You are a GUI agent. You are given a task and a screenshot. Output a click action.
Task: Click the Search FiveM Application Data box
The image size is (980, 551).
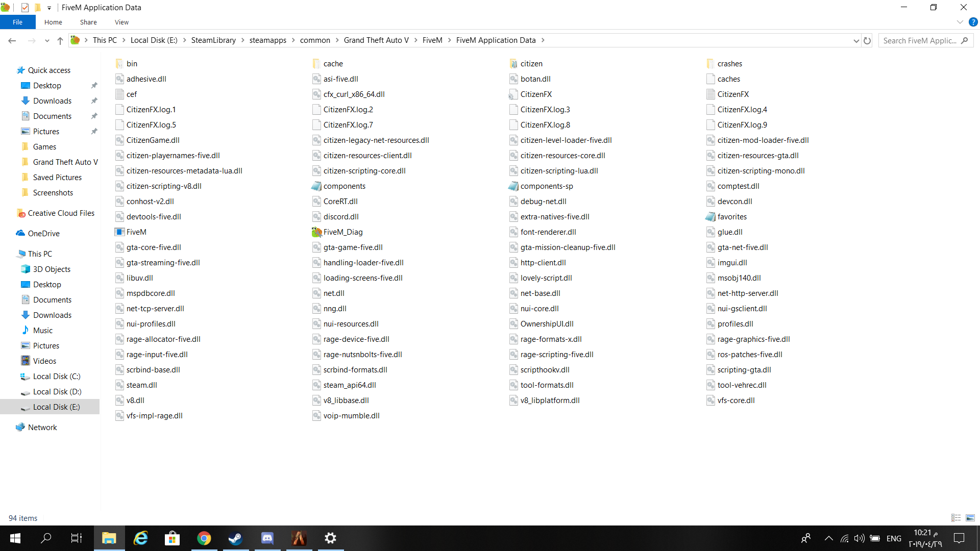pos(919,40)
